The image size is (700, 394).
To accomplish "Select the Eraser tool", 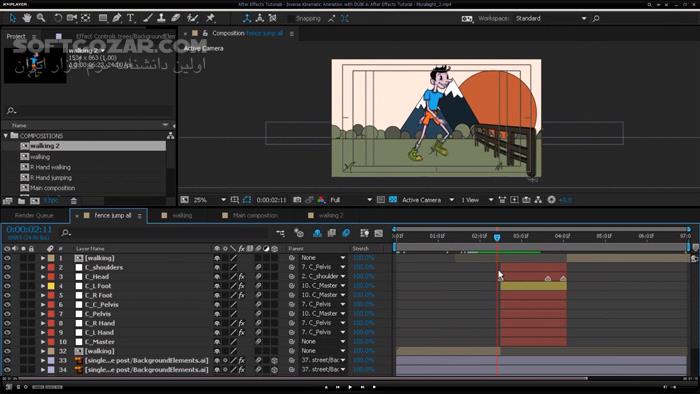I will click(175, 18).
